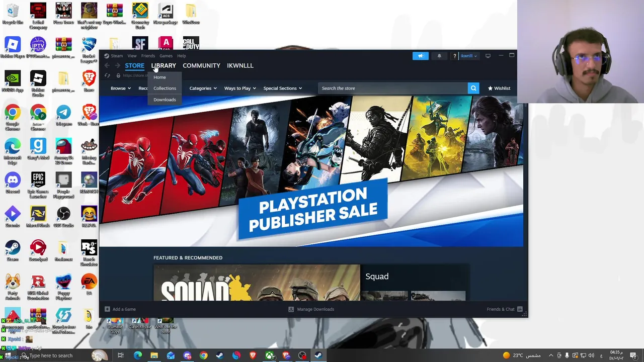Open Friends & Chat panel
644x362 pixels.
505,309
